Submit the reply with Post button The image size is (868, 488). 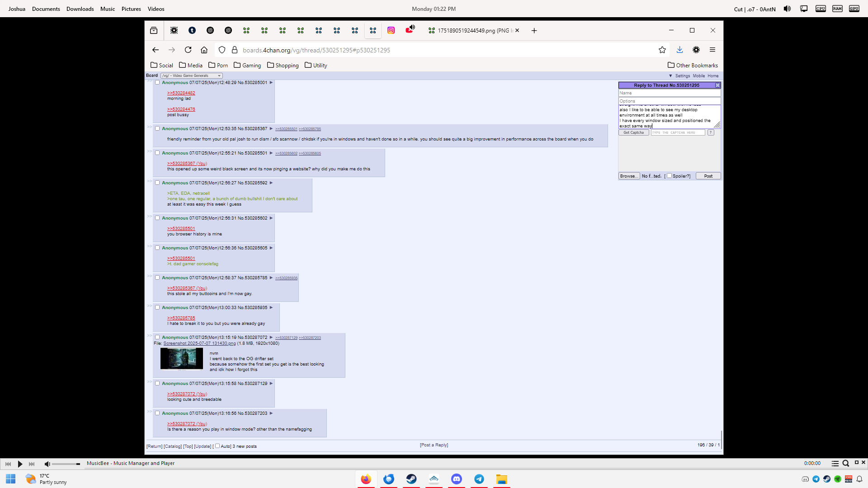(x=708, y=176)
